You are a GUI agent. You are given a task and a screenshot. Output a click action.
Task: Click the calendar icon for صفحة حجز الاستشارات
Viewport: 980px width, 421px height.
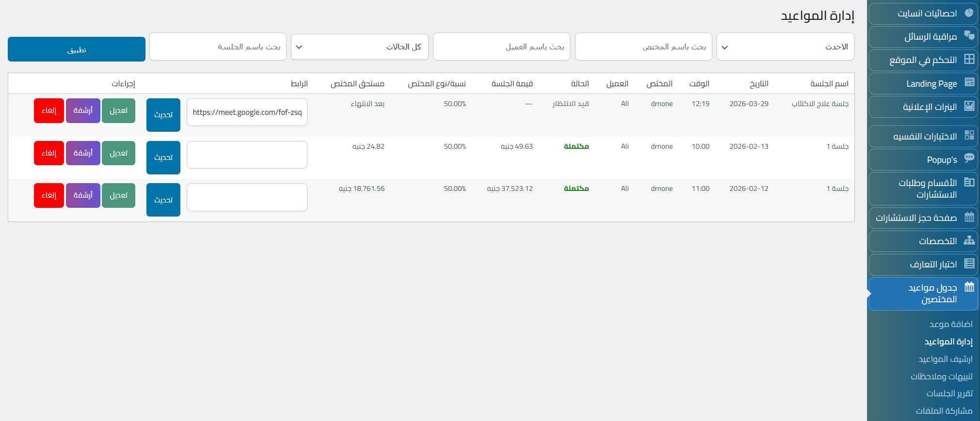[969, 217]
